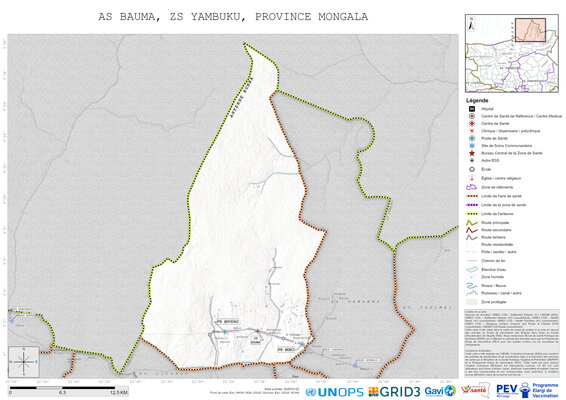
Task: Select the Route tertiaire grey line symbol
Action: click(471, 237)
